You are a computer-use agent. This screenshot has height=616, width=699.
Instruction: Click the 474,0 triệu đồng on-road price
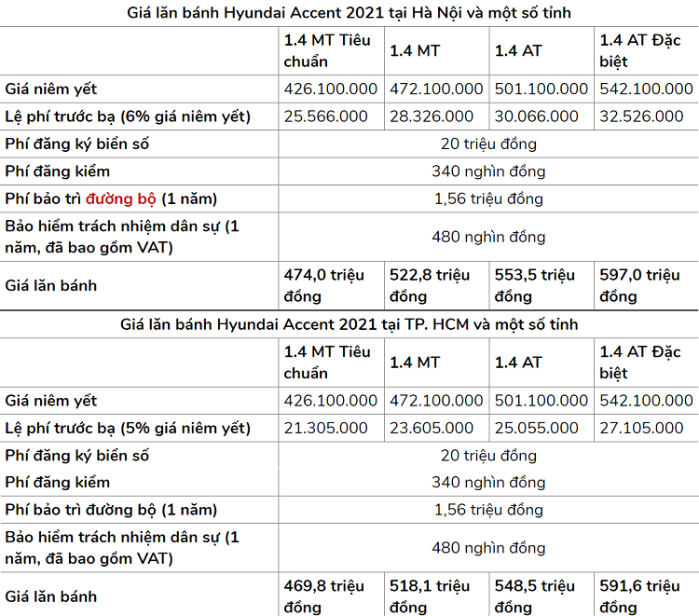coord(323,285)
